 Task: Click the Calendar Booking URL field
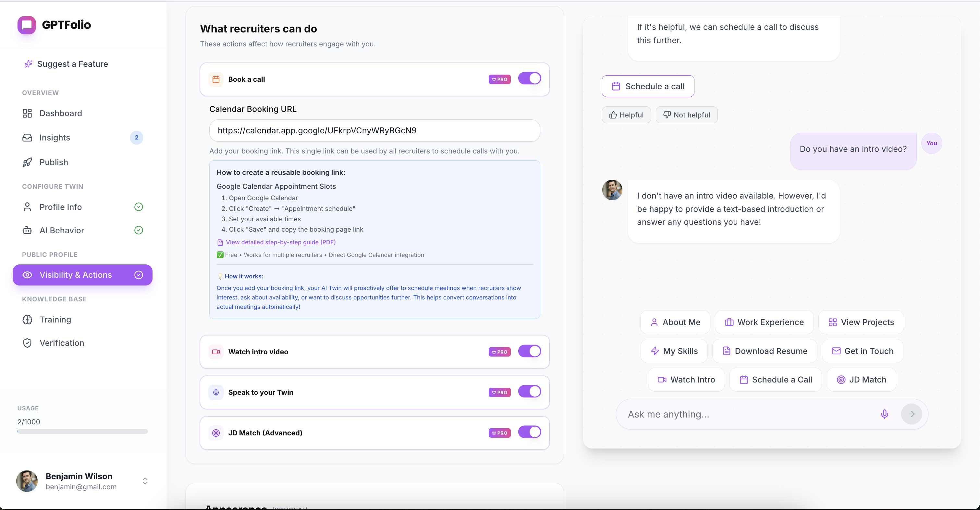[374, 130]
